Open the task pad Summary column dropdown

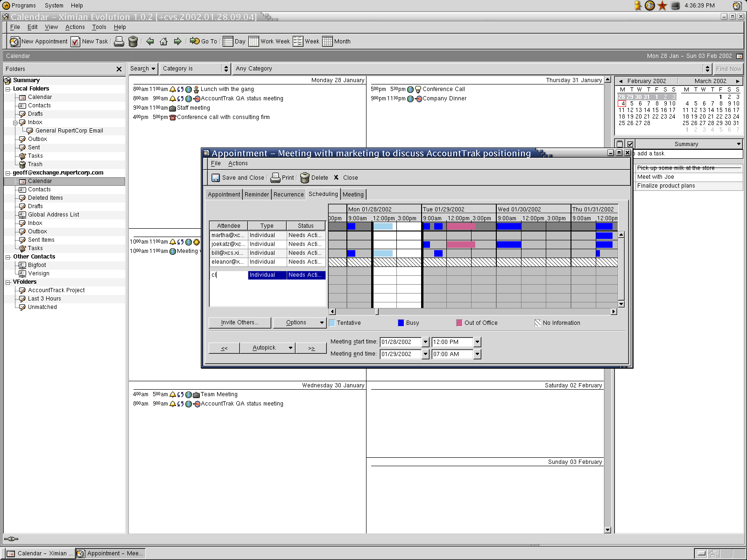click(739, 144)
